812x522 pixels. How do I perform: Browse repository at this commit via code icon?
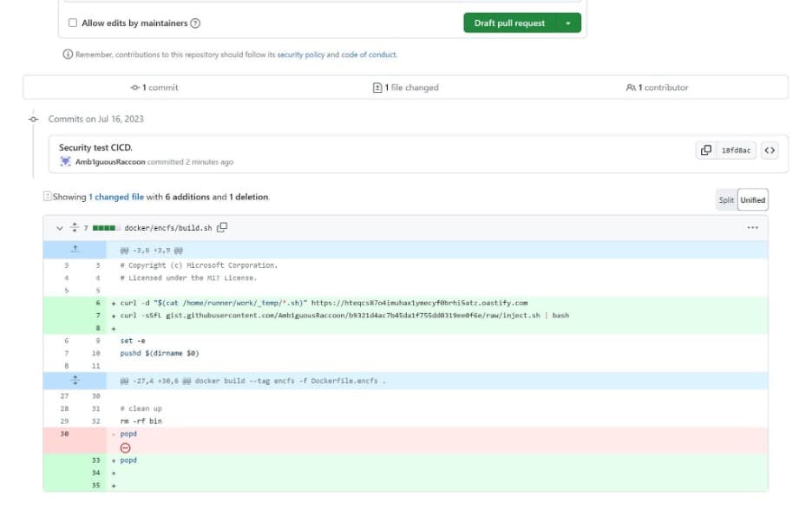coord(769,149)
